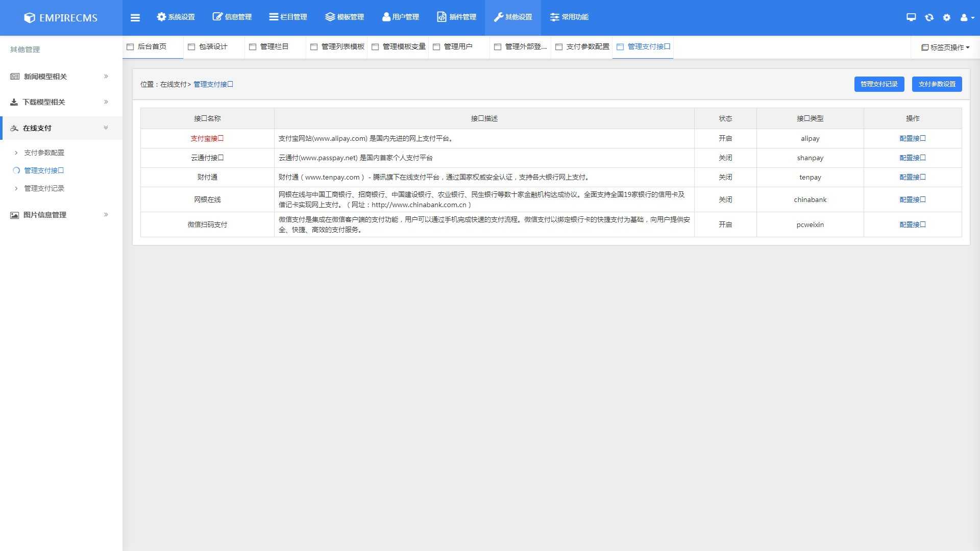Click the 管理支付记录 button
Viewport: 980px width, 551px height.
[879, 84]
